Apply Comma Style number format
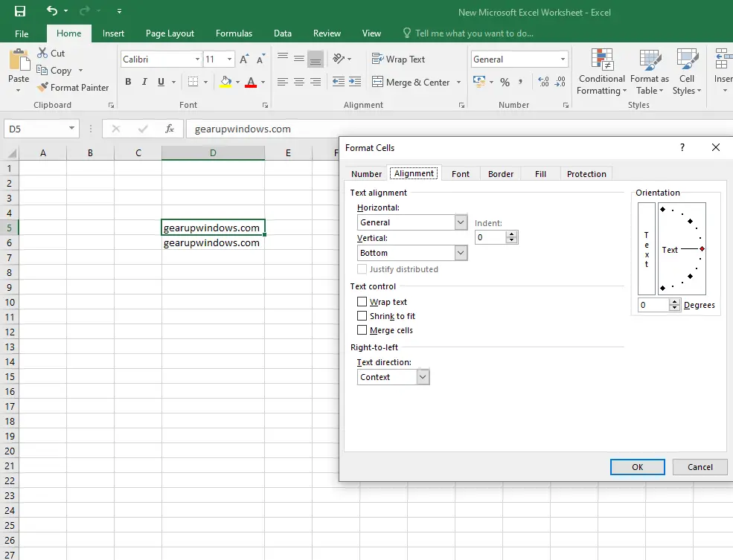733x560 pixels. pyautogui.click(x=520, y=83)
